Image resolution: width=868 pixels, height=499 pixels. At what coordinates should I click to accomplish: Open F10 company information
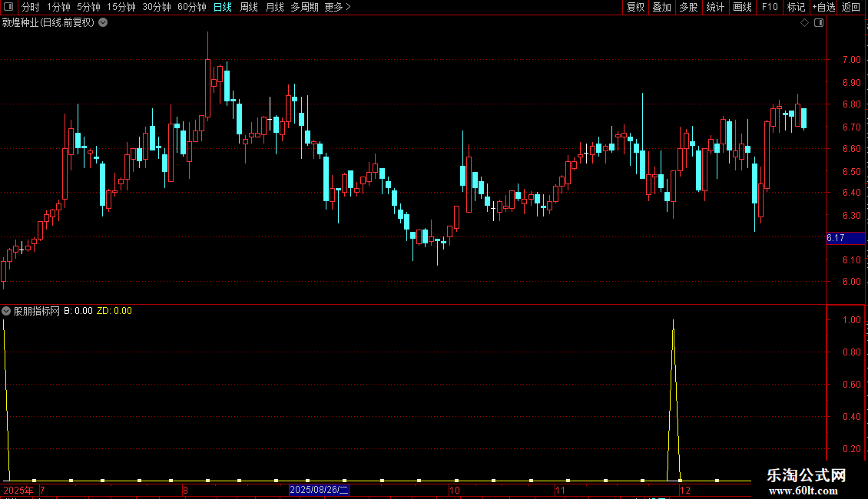770,7
